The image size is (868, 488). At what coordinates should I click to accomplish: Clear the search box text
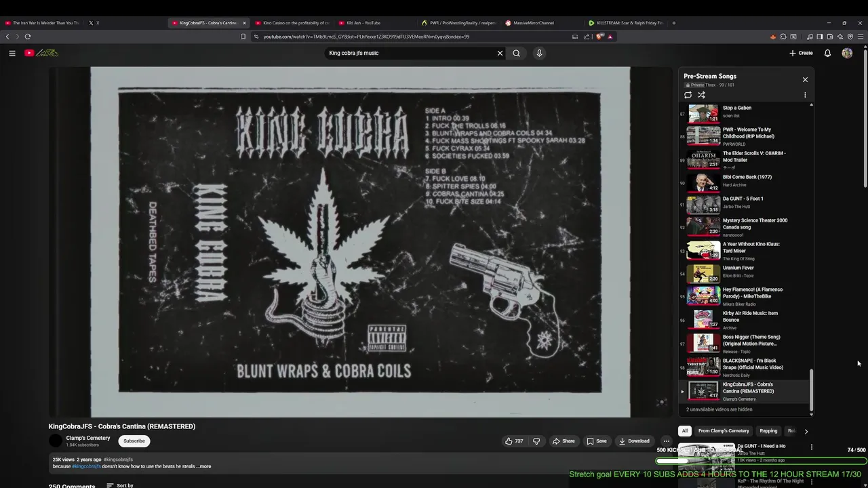tap(500, 53)
